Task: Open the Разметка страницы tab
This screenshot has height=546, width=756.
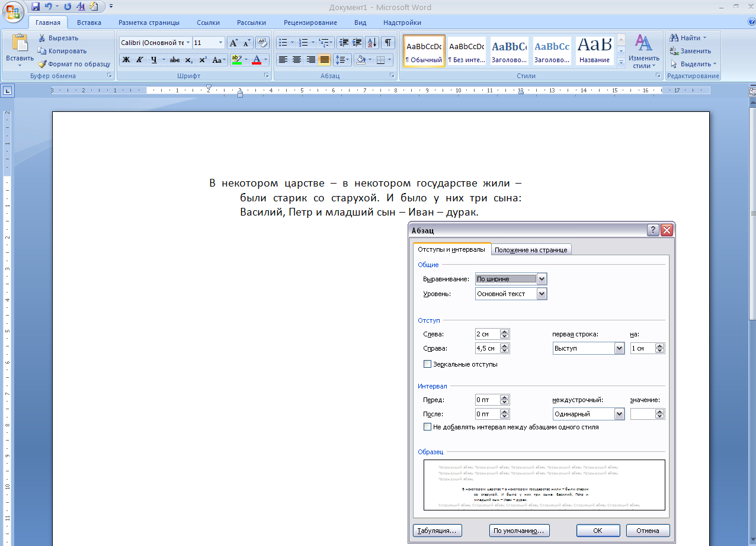Action: [x=149, y=23]
